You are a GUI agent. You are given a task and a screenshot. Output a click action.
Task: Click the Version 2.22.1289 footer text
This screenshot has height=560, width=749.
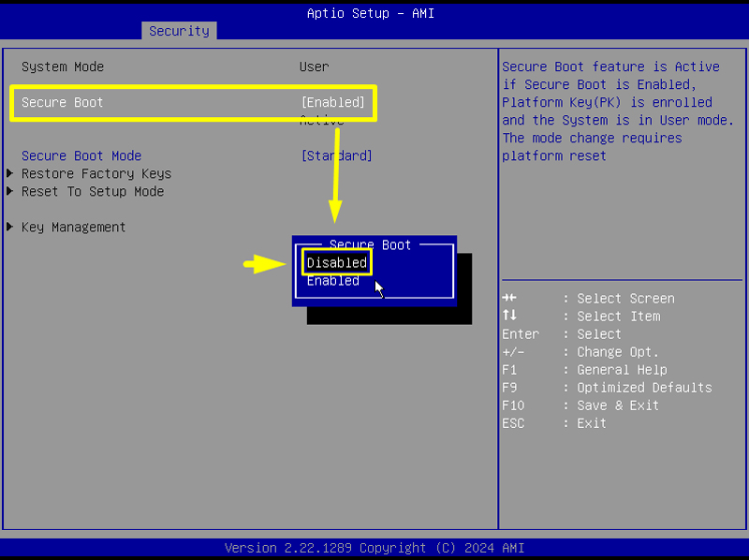pos(374,548)
